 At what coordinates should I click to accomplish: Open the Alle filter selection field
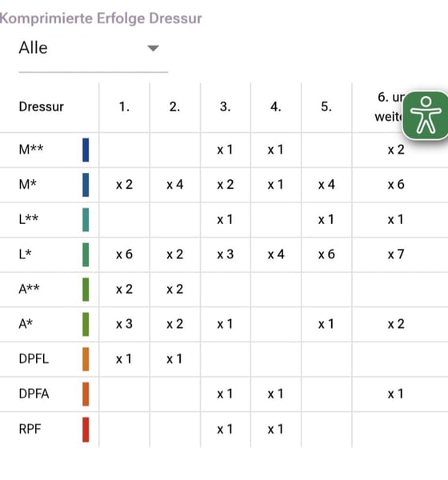(93, 50)
